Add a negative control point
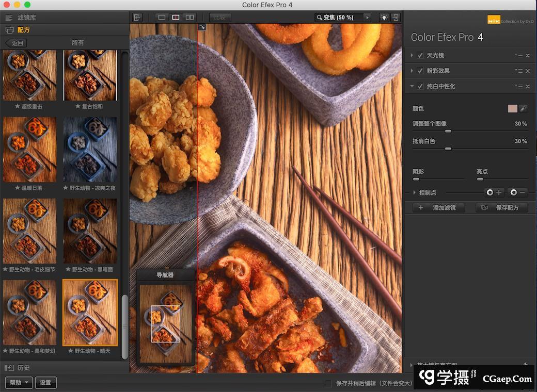Image resolution: width=537 pixels, height=392 pixels. pyautogui.click(x=518, y=192)
